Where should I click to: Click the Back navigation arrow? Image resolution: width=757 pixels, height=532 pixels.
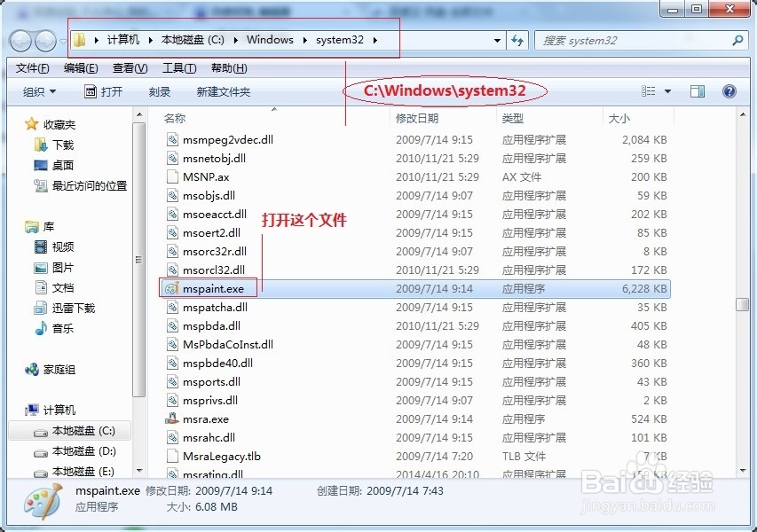(x=20, y=40)
